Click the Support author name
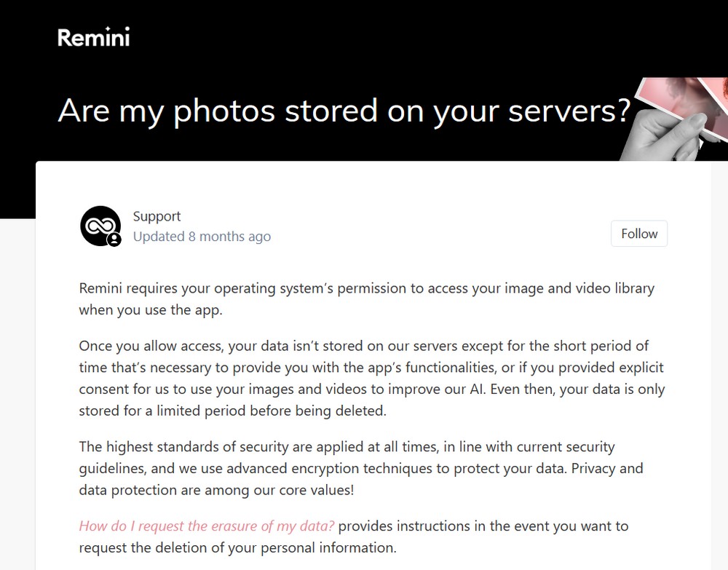Screen dimensions: 728x570 tap(157, 216)
